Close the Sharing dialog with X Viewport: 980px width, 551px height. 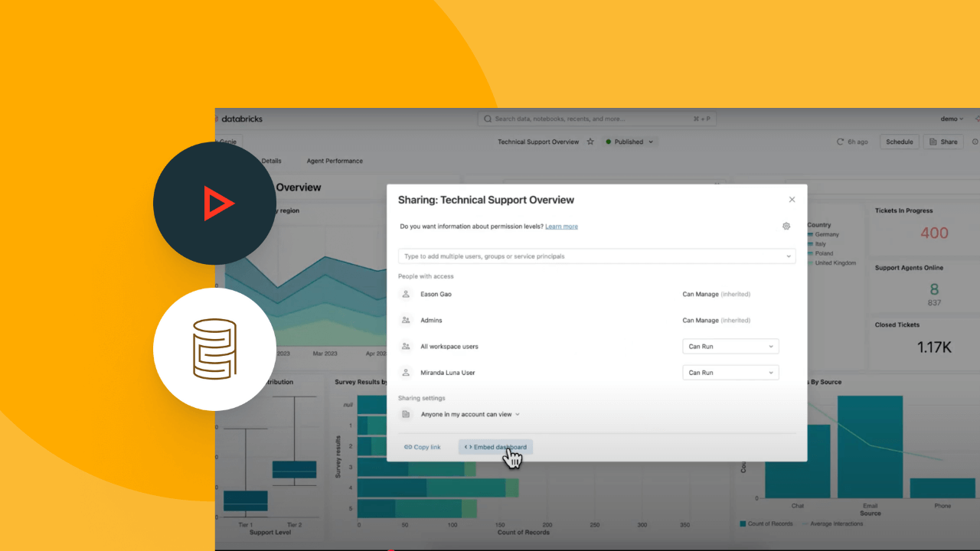coord(792,200)
